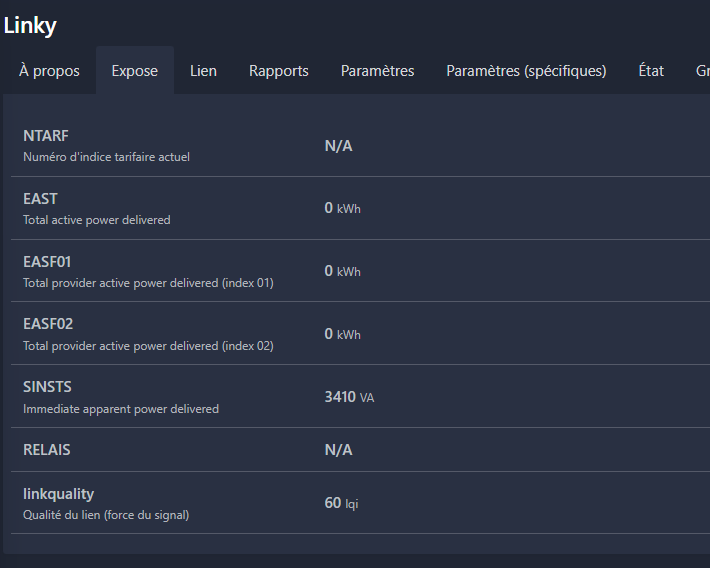
Task: Click the EASF01 attribute label
Action: (x=47, y=262)
